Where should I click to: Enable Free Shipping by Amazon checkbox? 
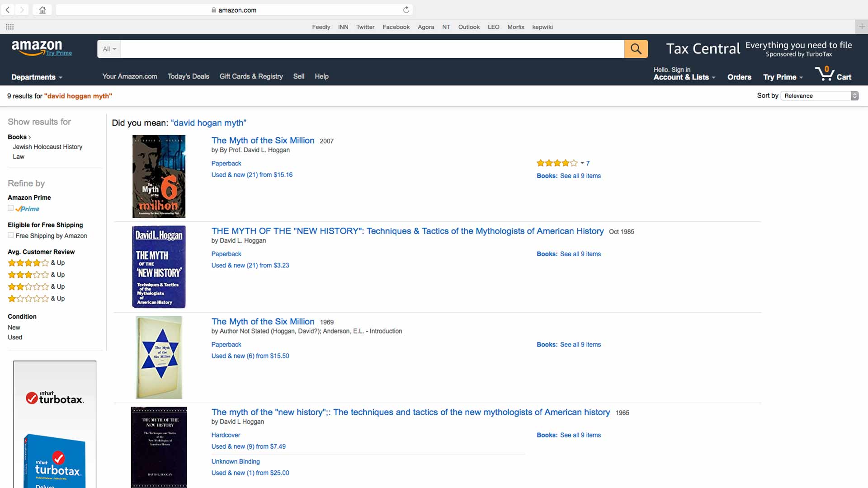click(x=11, y=235)
